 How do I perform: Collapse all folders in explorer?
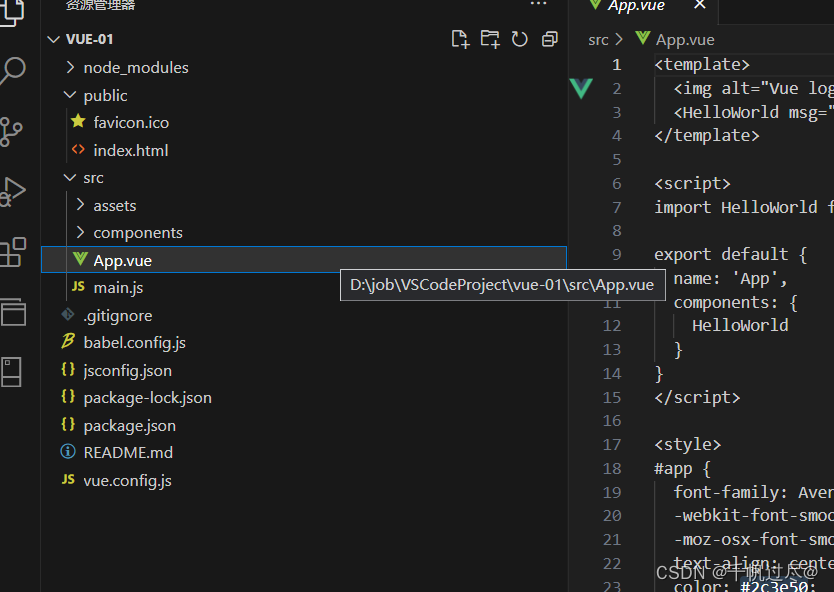click(550, 39)
